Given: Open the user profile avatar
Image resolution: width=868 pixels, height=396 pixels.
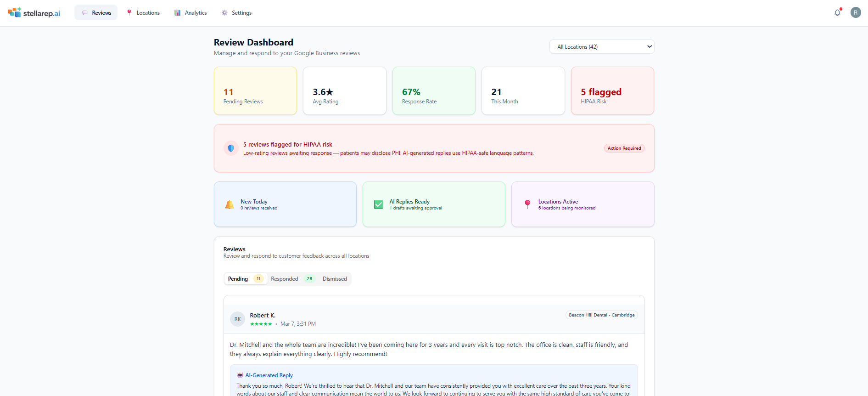Looking at the screenshot, I should pyautogui.click(x=856, y=12).
